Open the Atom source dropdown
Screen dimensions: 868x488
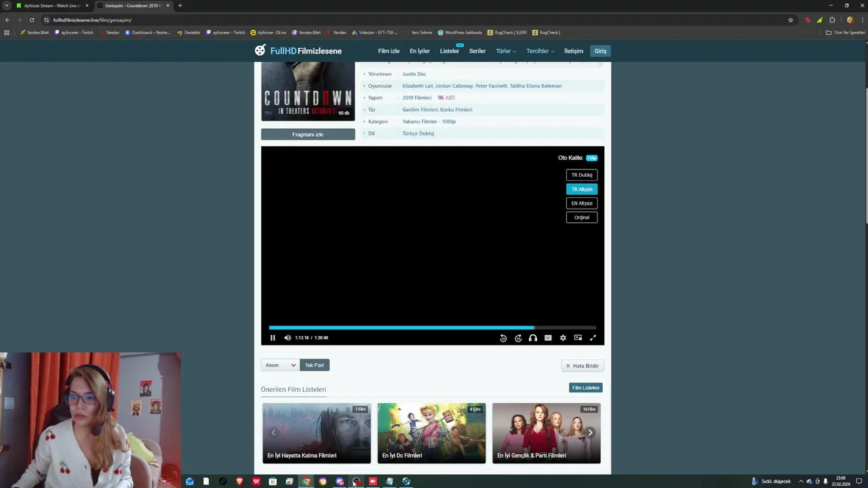pos(280,365)
